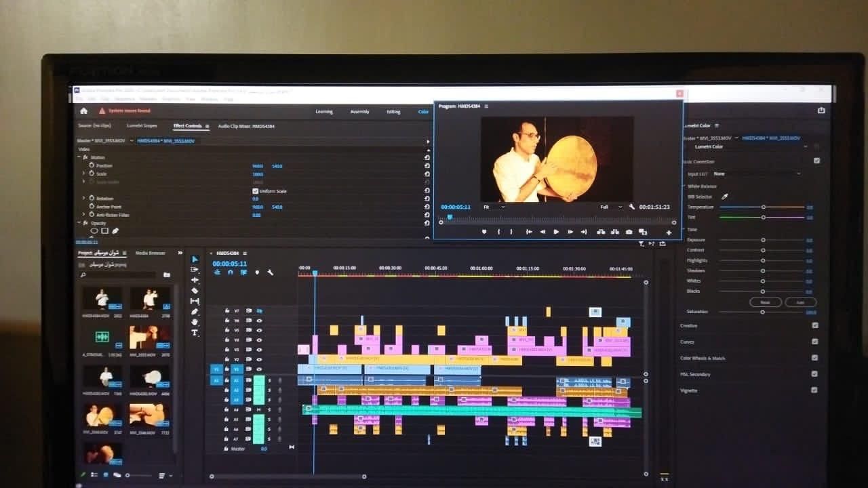
Task: Expand the Scale property
Action: [x=85, y=174]
